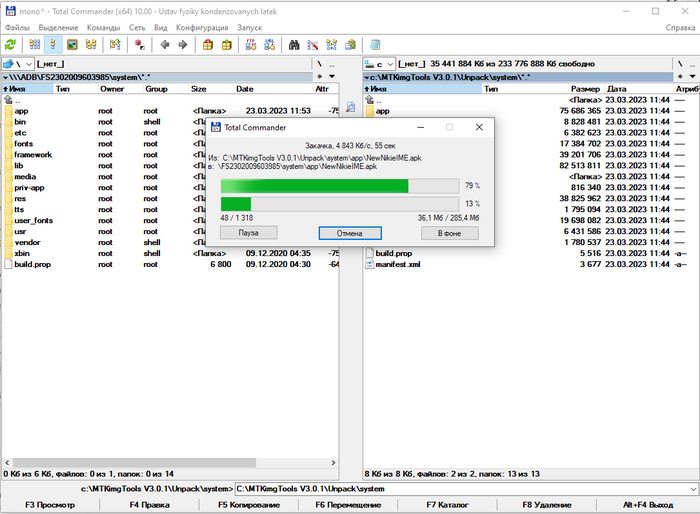Click F7 Каталог button
700x514 pixels.
tap(447, 505)
